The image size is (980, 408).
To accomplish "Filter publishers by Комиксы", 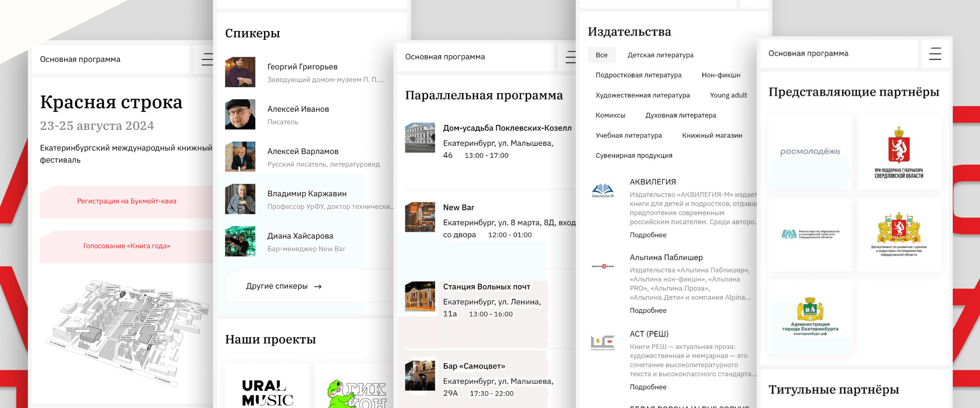I will coord(610,115).
